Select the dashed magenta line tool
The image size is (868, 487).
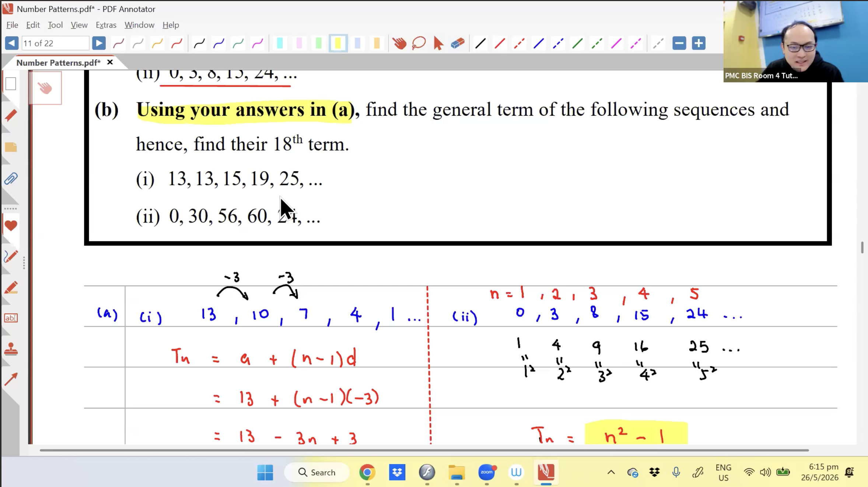636,43
